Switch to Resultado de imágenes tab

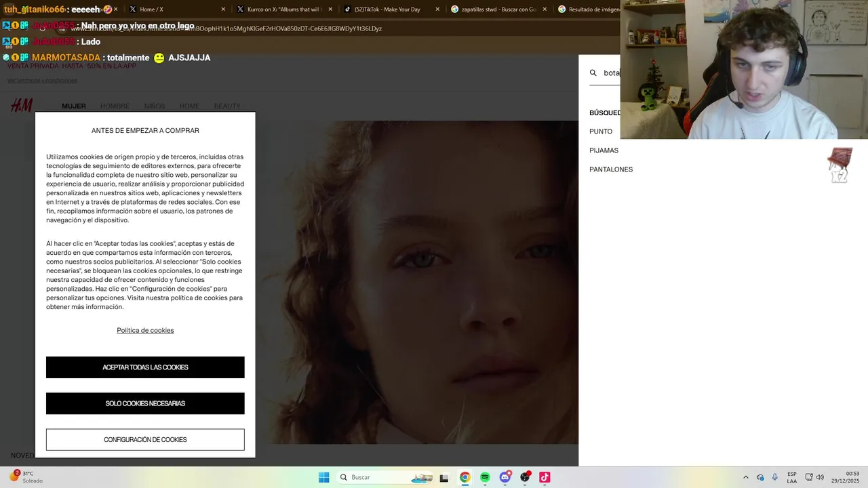click(x=587, y=9)
